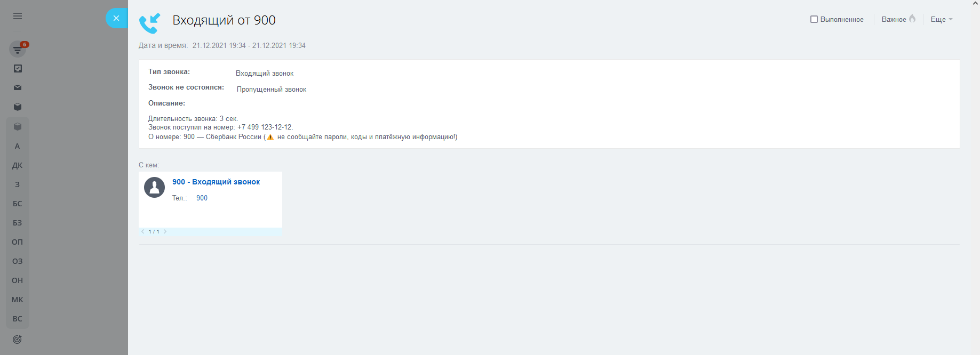Go to the next contact card arrow
Image resolution: width=980 pixels, height=355 pixels.
tap(165, 231)
